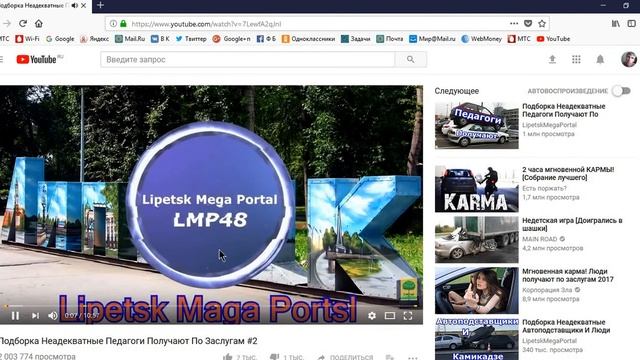Open the YouTube upload video icon
640x360 pixels.
(552, 60)
